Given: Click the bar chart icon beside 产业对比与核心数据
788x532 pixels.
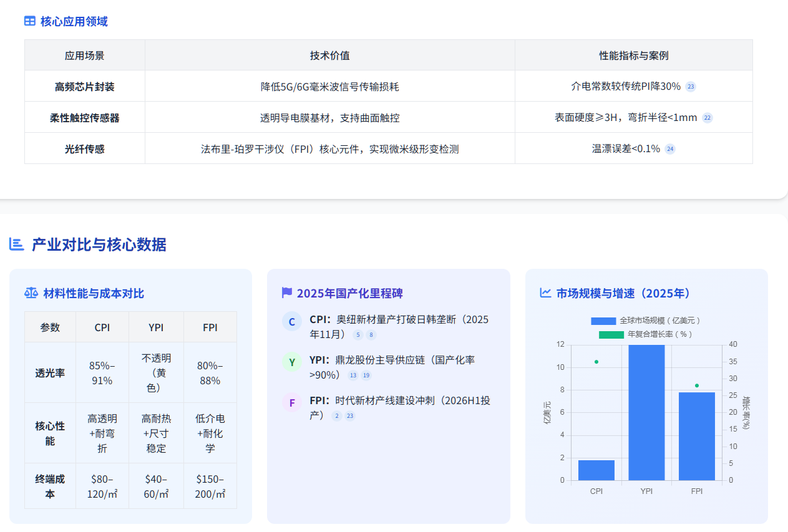Looking at the screenshot, I should coord(17,244).
